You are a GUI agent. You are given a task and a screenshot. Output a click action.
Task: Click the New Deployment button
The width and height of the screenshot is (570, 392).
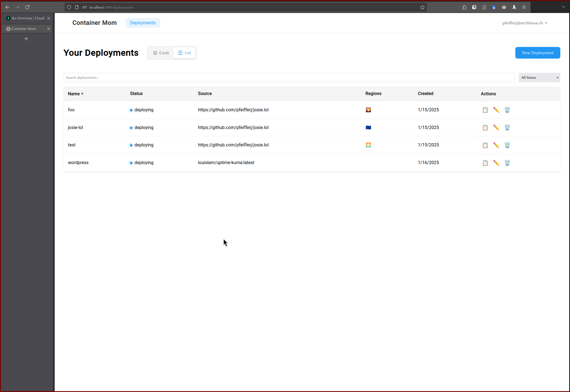tap(537, 53)
